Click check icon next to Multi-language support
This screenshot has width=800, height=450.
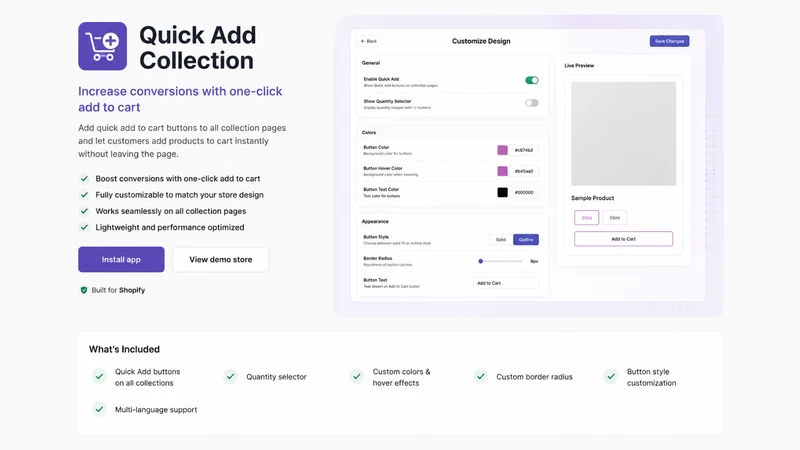point(99,409)
